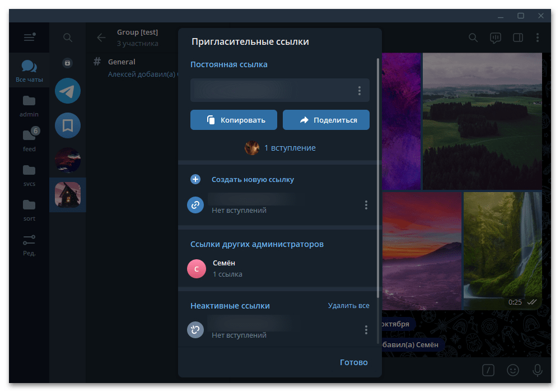560x392 pixels.
Task: Open the 'svcs' chat folder
Action: coord(29,175)
